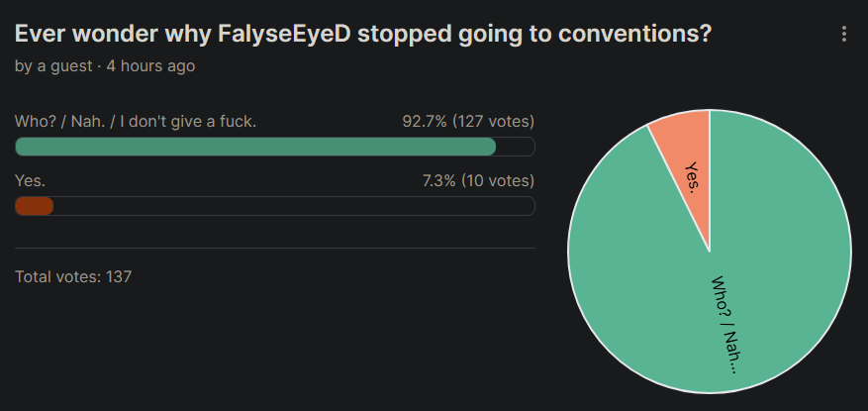Click the '7.3% (10 votes)' result text

478,181
